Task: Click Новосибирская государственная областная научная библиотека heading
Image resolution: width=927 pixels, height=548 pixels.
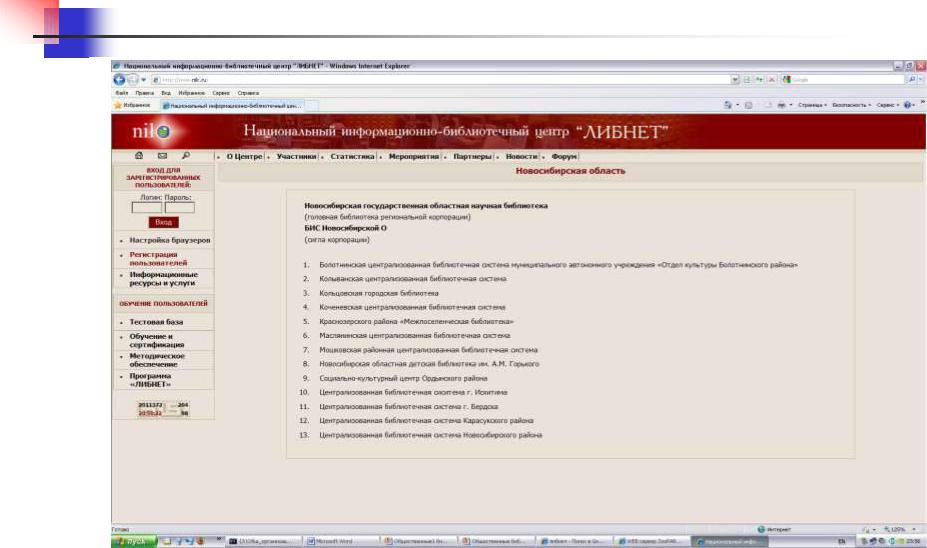Action: click(426, 206)
